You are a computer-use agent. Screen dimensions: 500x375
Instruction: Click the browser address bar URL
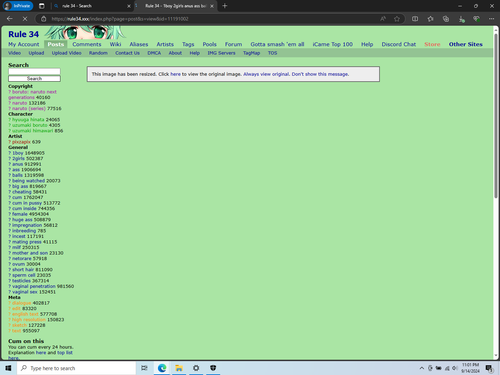120,19
